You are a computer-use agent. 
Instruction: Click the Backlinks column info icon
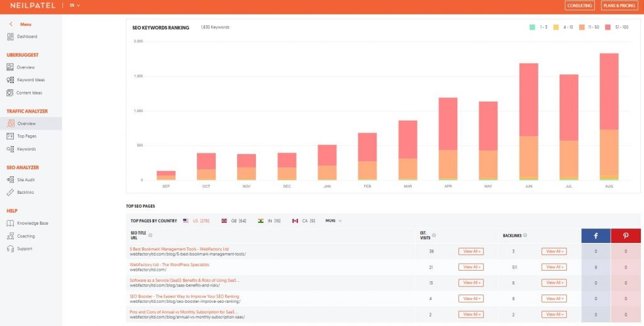tap(525, 235)
